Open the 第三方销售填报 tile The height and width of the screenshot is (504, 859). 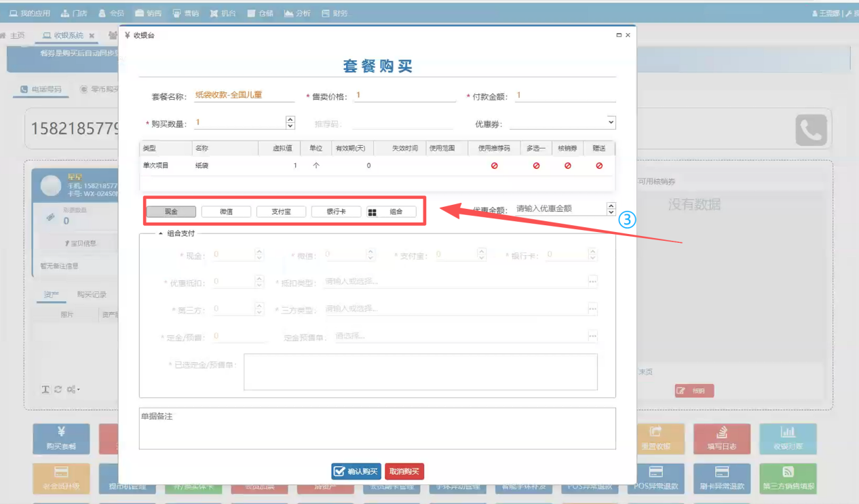(x=788, y=478)
